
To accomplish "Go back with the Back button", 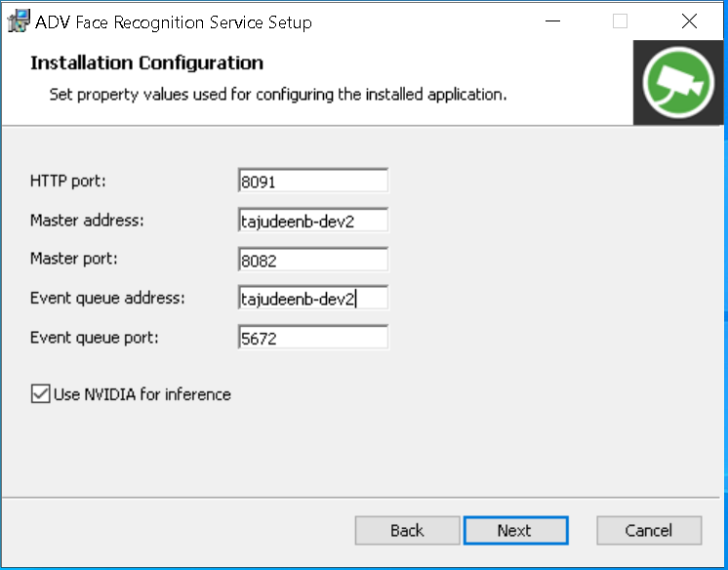I will click(x=407, y=530).
